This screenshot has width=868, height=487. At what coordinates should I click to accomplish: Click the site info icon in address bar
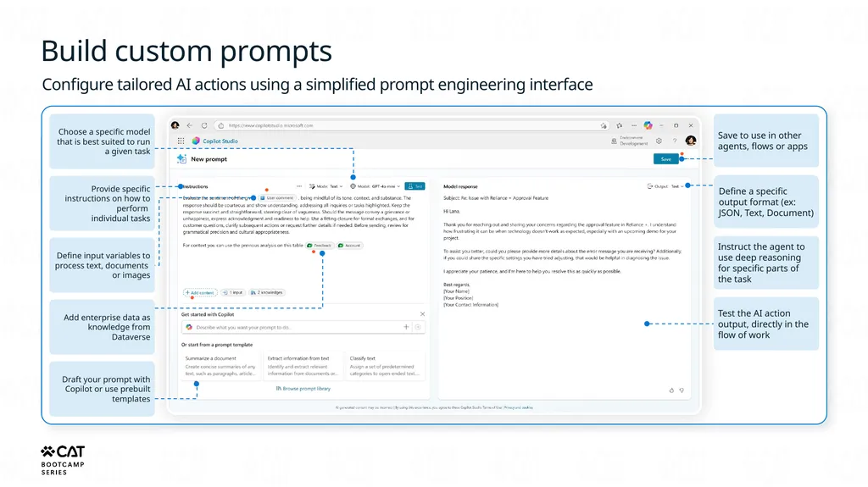221,125
